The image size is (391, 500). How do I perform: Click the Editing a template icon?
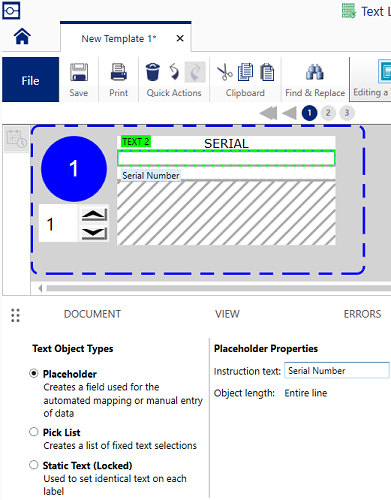[x=384, y=71]
